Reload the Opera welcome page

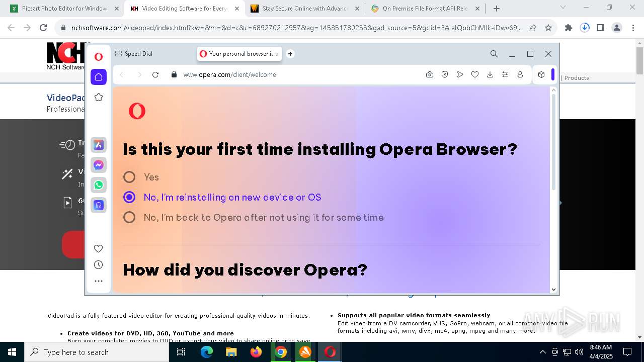click(155, 74)
